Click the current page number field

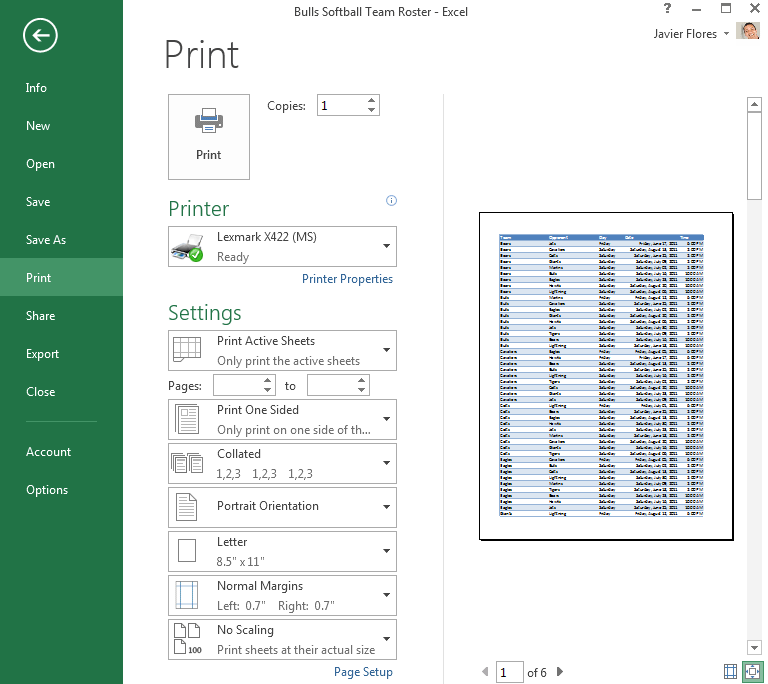click(510, 672)
